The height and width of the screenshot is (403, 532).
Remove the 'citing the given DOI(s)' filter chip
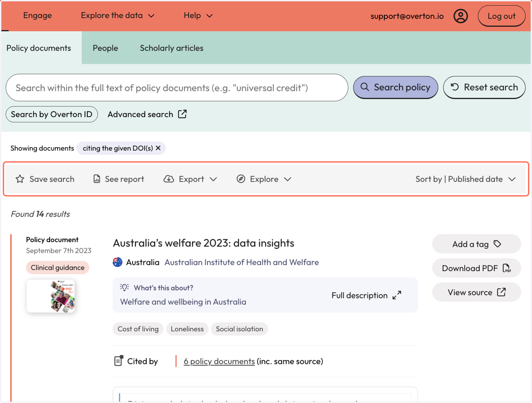click(158, 148)
